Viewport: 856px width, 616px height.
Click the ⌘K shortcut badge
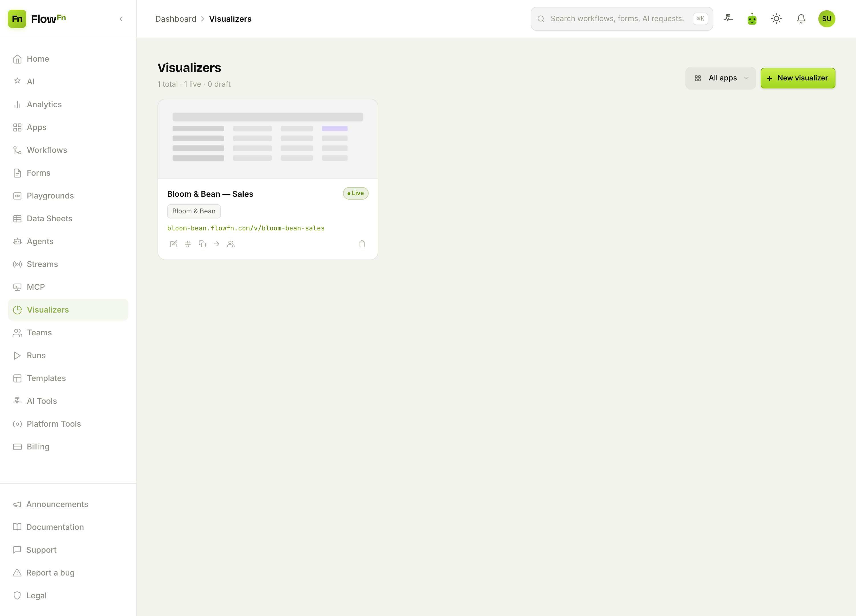point(700,19)
